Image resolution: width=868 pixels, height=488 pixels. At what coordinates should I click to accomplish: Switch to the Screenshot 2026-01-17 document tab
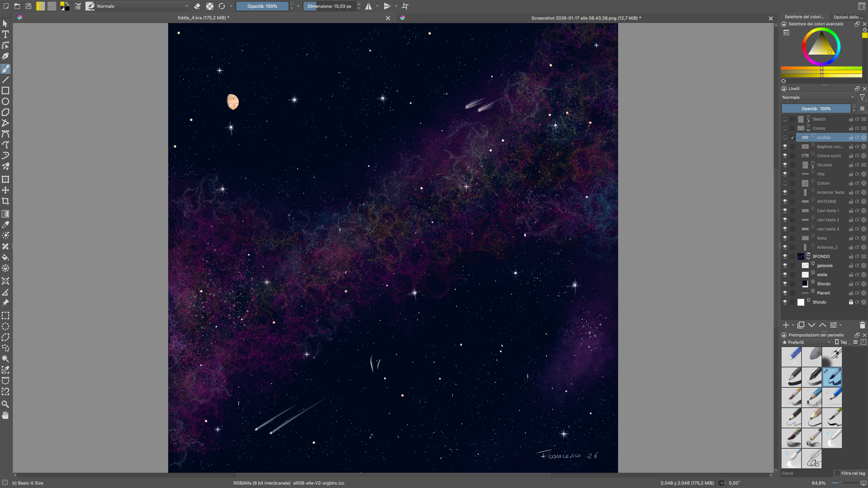click(x=586, y=18)
